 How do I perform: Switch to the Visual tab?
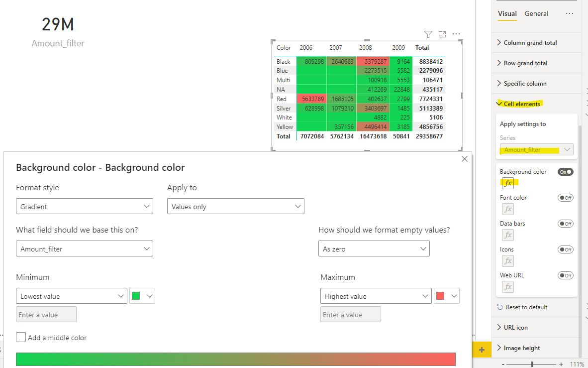coord(507,13)
